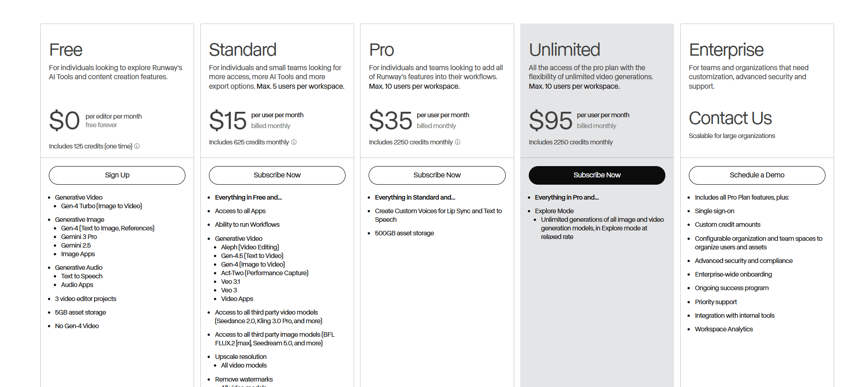Click the Free plan heading

pos(66,50)
